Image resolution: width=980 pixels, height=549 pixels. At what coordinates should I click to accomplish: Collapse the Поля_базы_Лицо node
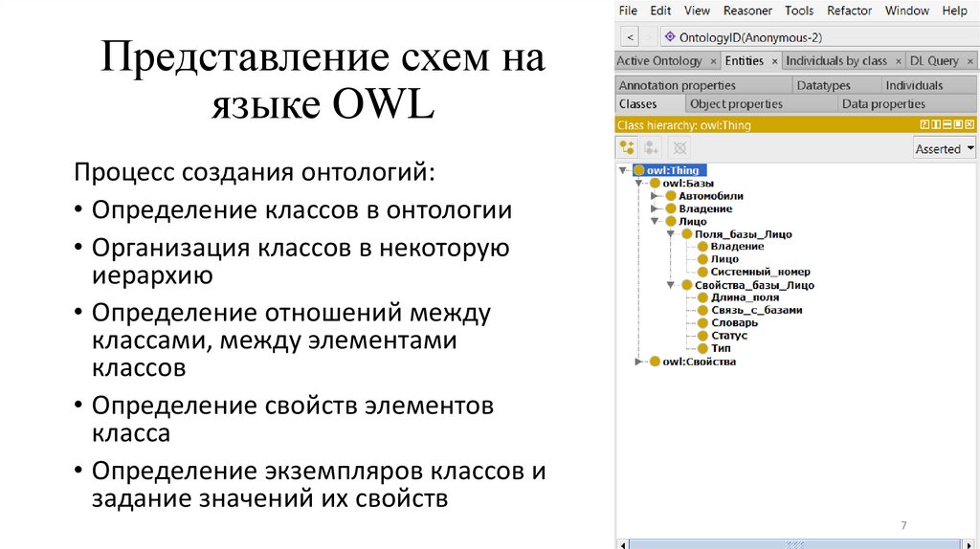[670, 234]
